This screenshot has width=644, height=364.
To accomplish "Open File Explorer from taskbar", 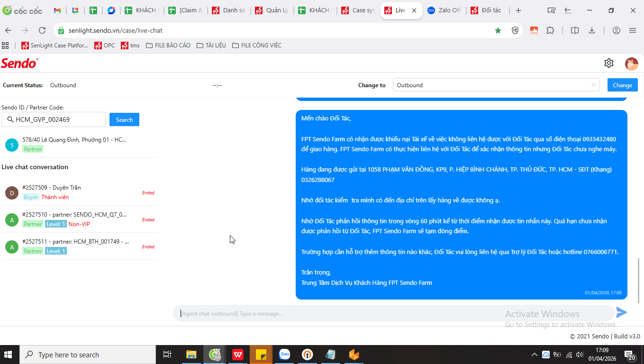I will tap(191, 355).
